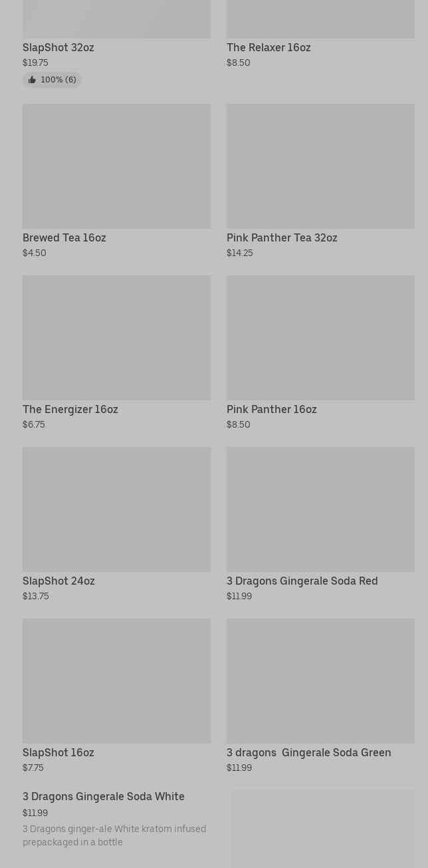Click the Gingerale Soda Green product image
The image size is (428, 868).
point(320,681)
